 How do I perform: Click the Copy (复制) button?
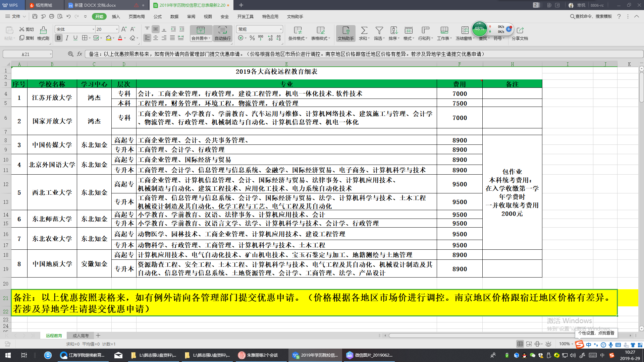[x=26, y=38]
